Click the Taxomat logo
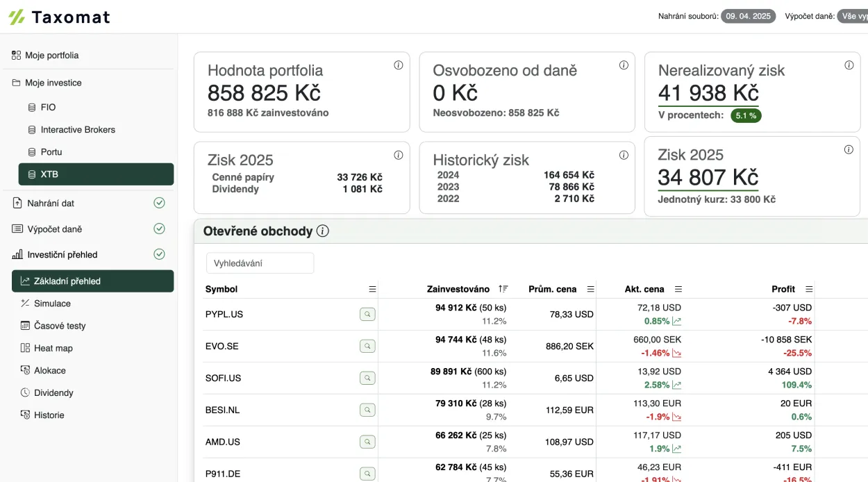Image resolution: width=868 pixels, height=482 pixels. 59,17
